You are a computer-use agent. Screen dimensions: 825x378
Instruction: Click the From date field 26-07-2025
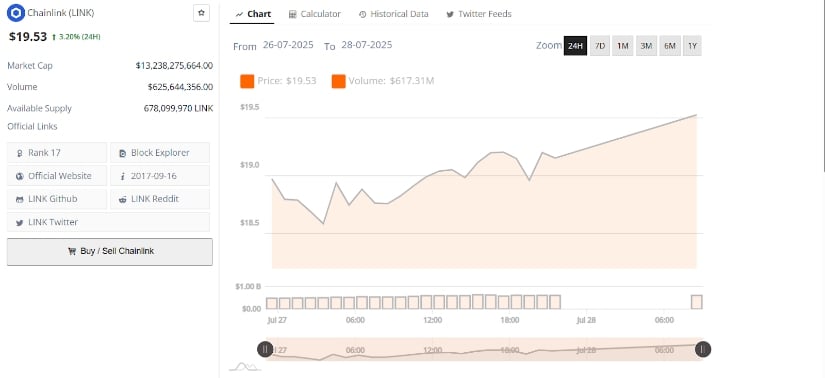(x=288, y=45)
